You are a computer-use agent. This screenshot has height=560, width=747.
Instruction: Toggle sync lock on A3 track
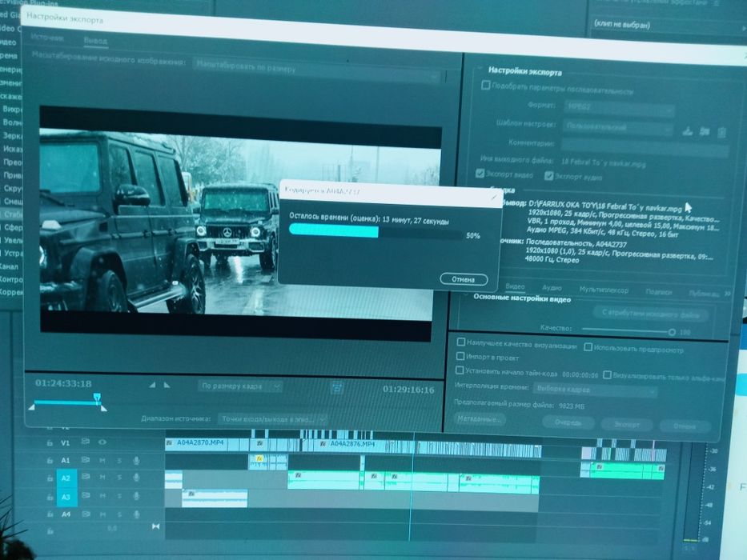(x=86, y=496)
